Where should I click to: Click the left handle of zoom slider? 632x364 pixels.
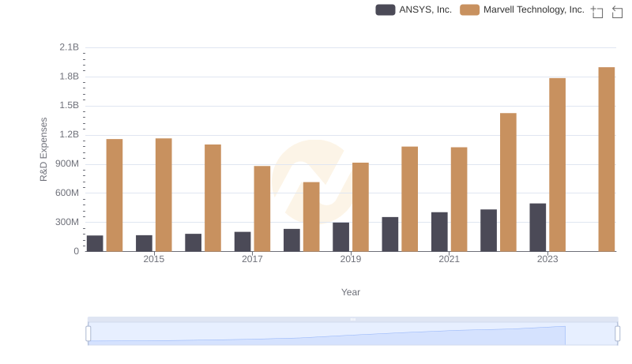coord(88,334)
